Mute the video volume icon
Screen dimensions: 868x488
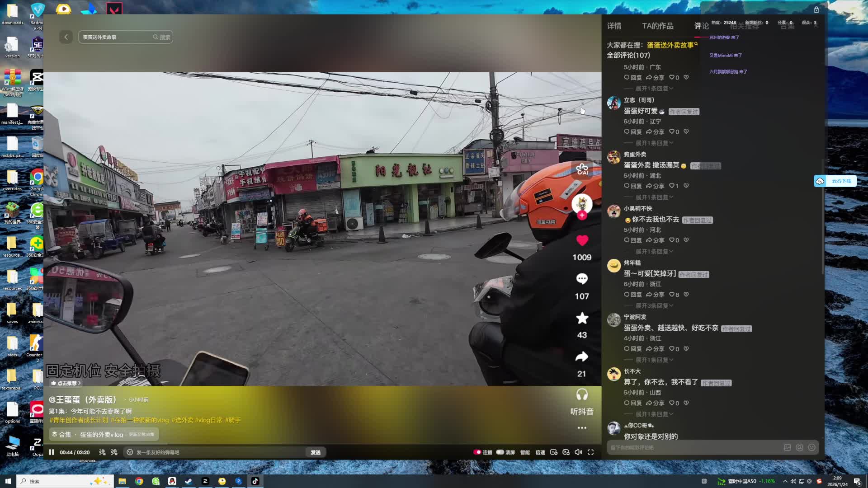coord(578,452)
